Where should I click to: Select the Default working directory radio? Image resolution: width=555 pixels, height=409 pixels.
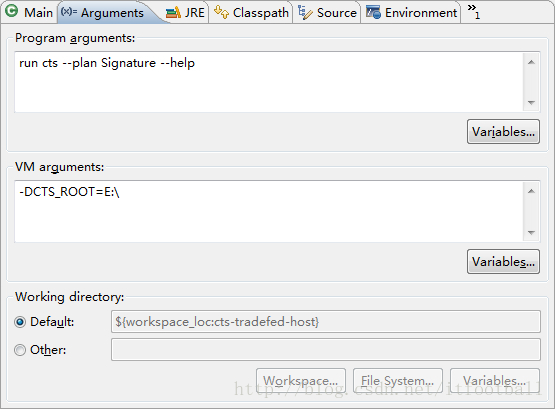[20, 322]
